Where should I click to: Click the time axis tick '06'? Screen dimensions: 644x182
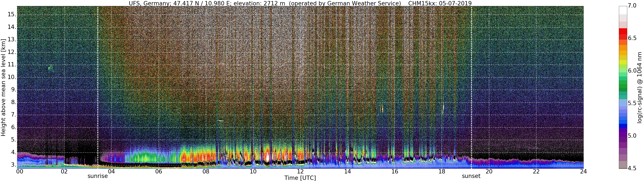tap(158, 172)
